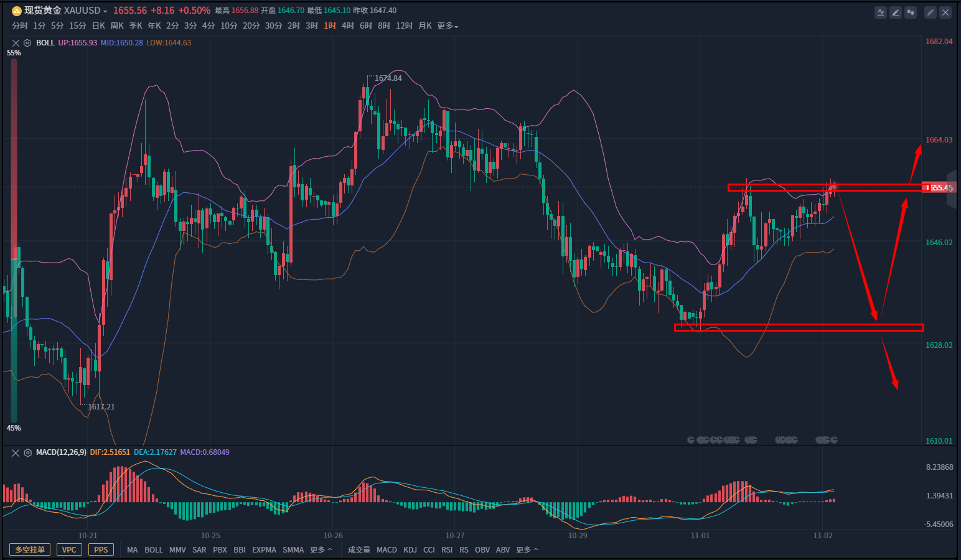
Task: Open BOLL indicator settings hexagon icon
Action: (x=27, y=43)
